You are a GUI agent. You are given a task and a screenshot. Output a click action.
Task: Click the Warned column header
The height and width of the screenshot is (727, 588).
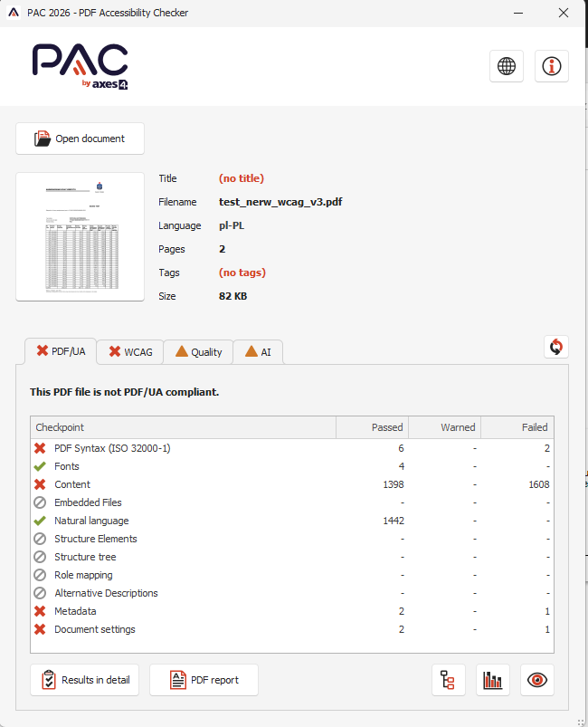(x=445, y=427)
